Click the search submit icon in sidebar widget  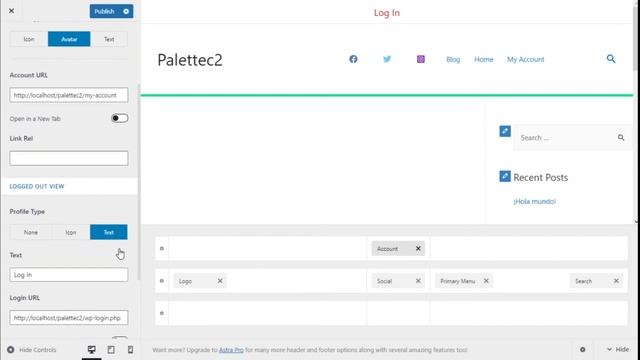(621, 138)
